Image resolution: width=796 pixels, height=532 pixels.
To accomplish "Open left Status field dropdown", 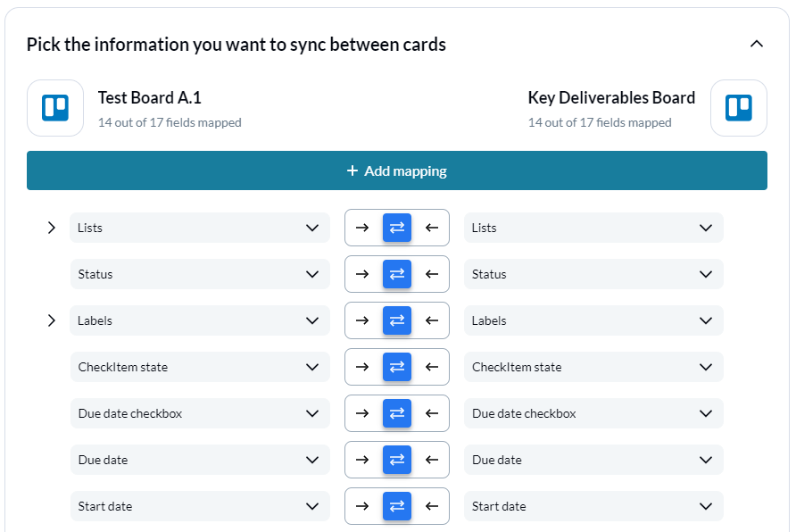I will pos(200,274).
